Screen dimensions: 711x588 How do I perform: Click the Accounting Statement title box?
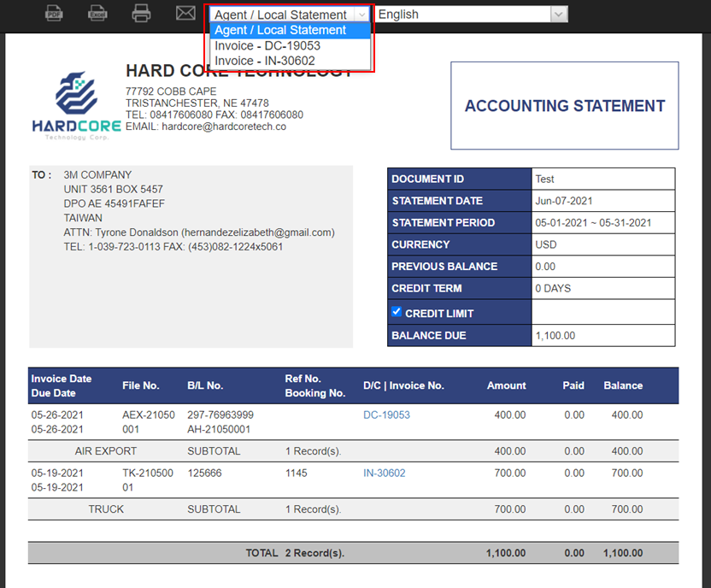pyautogui.click(x=564, y=106)
